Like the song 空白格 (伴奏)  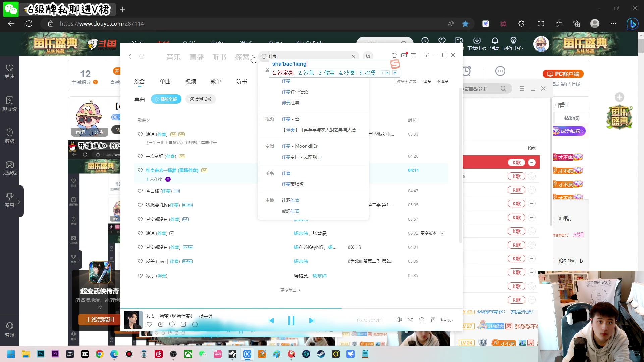coord(140,191)
